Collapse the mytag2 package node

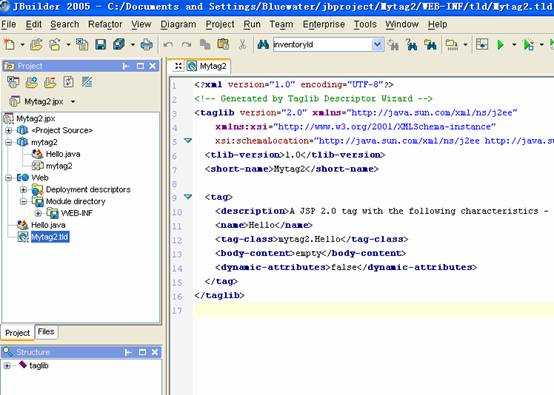click(x=9, y=142)
